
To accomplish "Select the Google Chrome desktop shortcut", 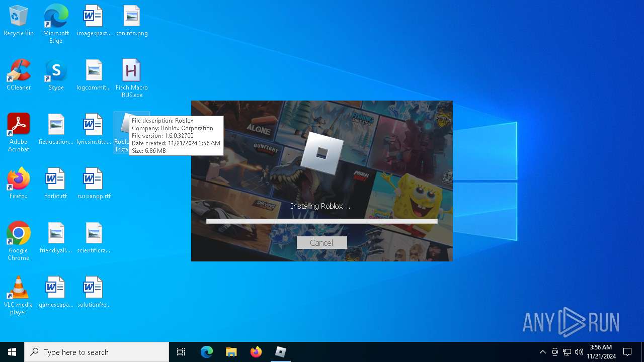I will [19, 241].
